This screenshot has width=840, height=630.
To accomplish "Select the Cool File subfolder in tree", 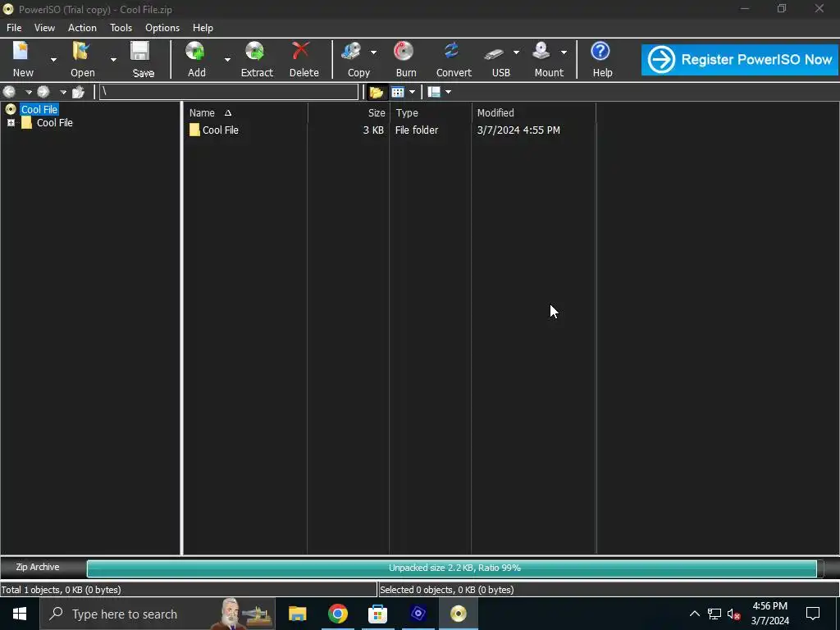I will [x=55, y=123].
